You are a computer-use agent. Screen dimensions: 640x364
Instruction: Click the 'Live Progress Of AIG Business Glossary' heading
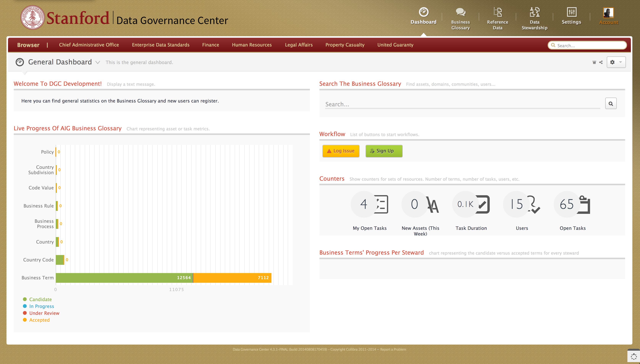[x=68, y=128]
